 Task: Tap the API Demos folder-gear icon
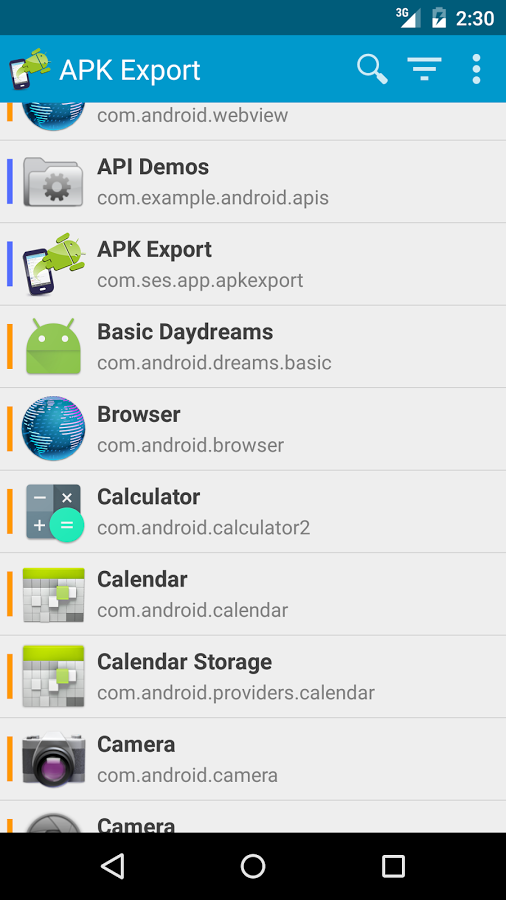pos(53,181)
